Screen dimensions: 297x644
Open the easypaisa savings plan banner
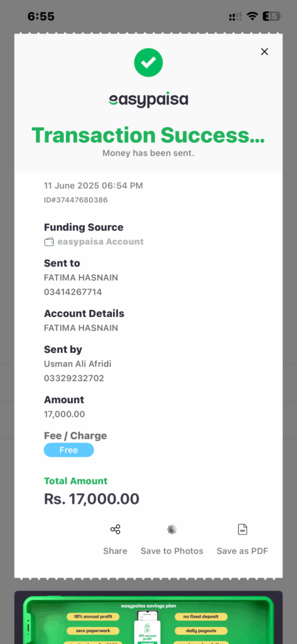(x=148, y=618)
